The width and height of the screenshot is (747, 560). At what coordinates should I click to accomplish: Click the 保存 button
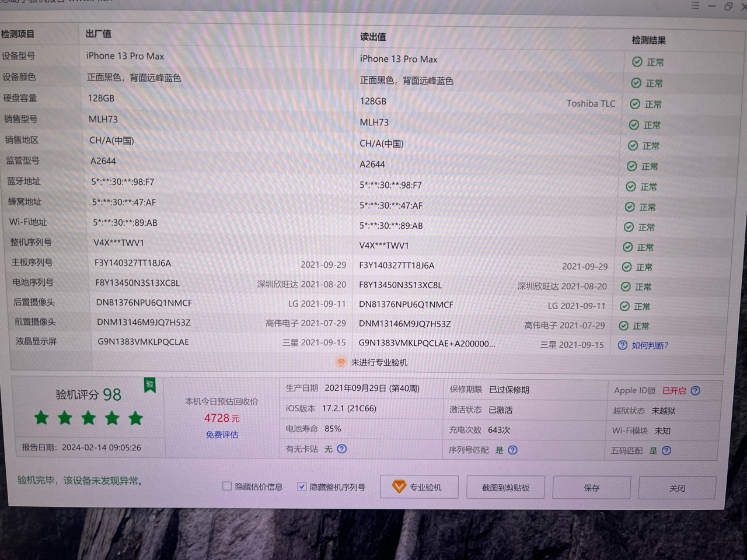pos(591,488)
